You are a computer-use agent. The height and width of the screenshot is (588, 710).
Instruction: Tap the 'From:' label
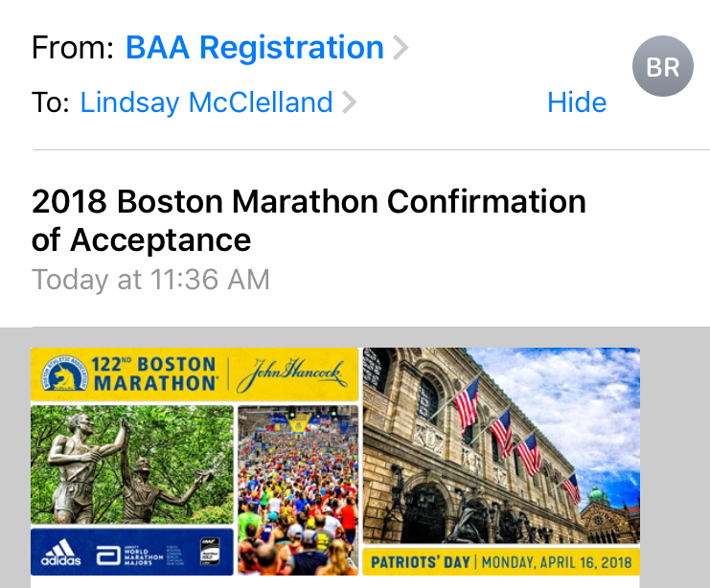click(x=73, y=48)
